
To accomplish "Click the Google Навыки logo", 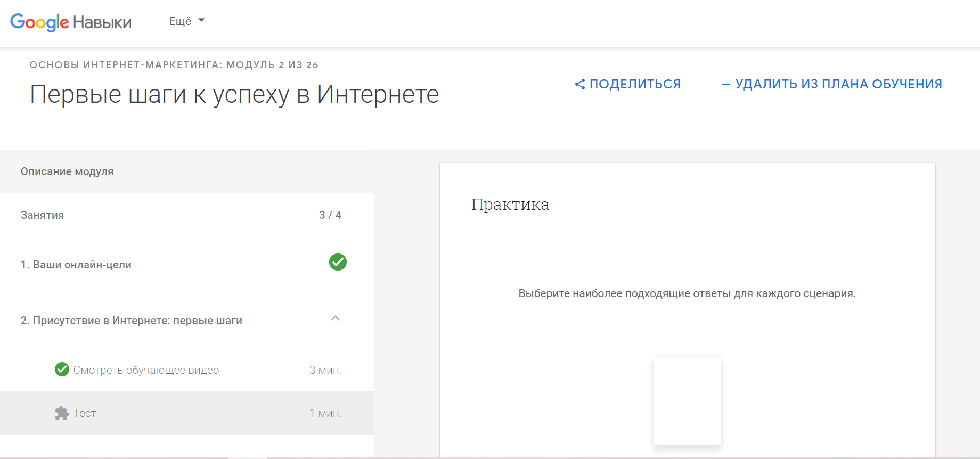I will (x=71, y=22).
